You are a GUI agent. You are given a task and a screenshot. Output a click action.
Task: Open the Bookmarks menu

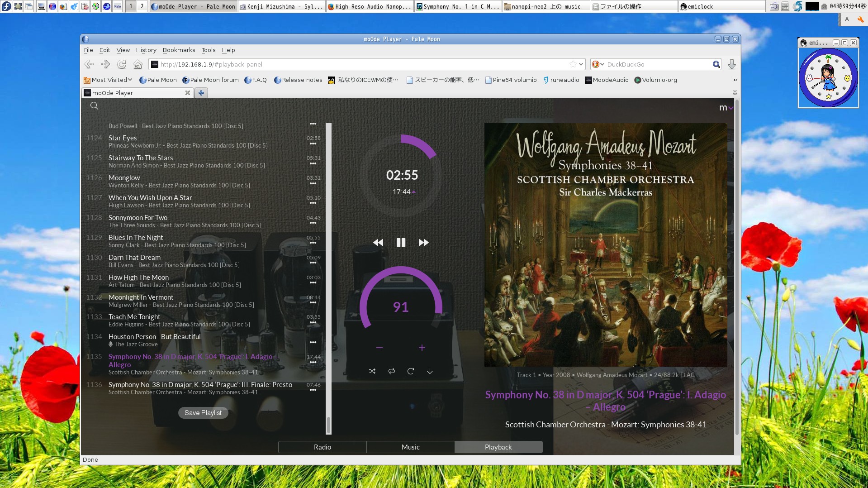[x=179, y=50]
